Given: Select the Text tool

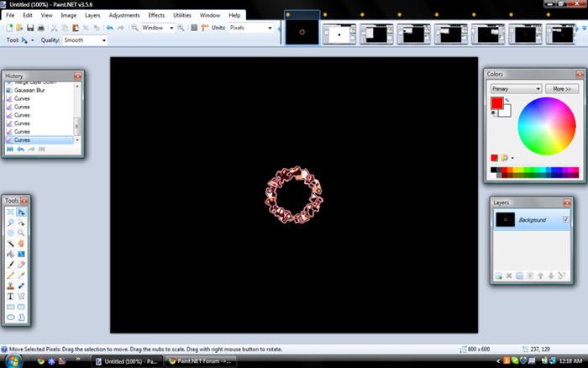Looking at the screenshot, I should (10, 297).
